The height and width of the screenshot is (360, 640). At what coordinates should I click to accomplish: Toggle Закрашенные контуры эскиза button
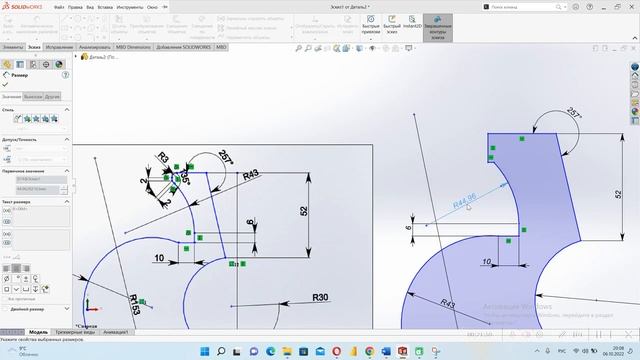click(x=438, y=27)
